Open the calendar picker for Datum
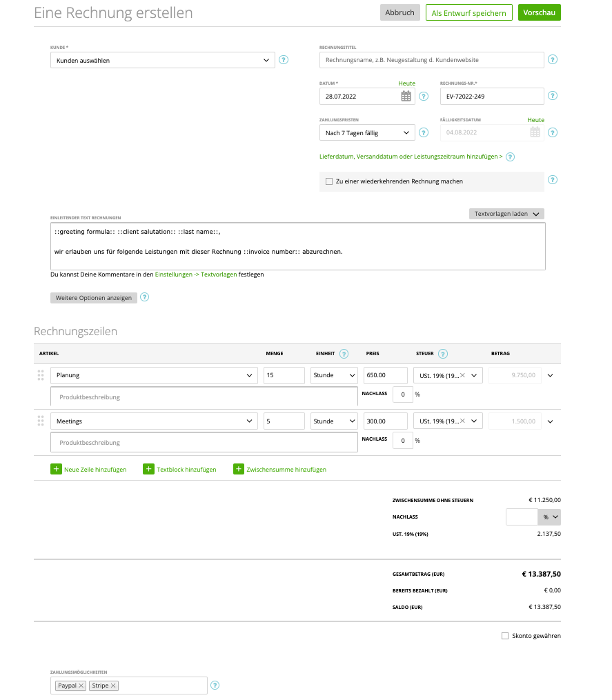 click(x=406, y=97)
